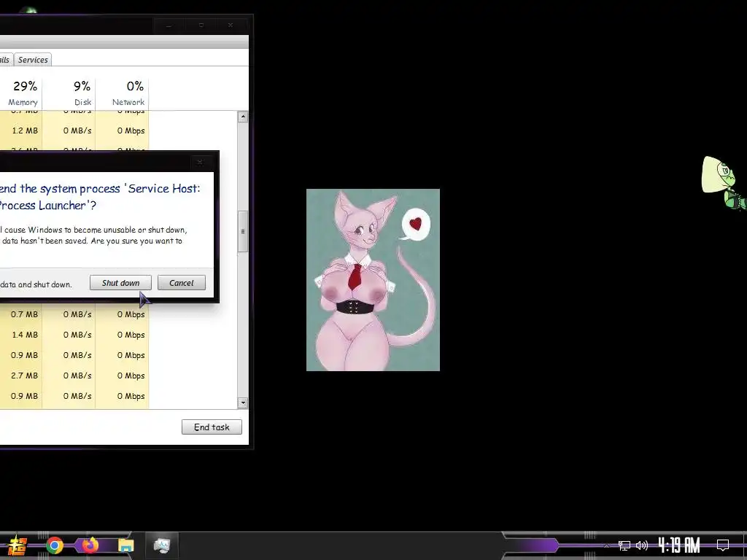The height and width of the screenshot is (560, 747).
Task: Click the process list scrollbar thumb
Action: (243, 232)
